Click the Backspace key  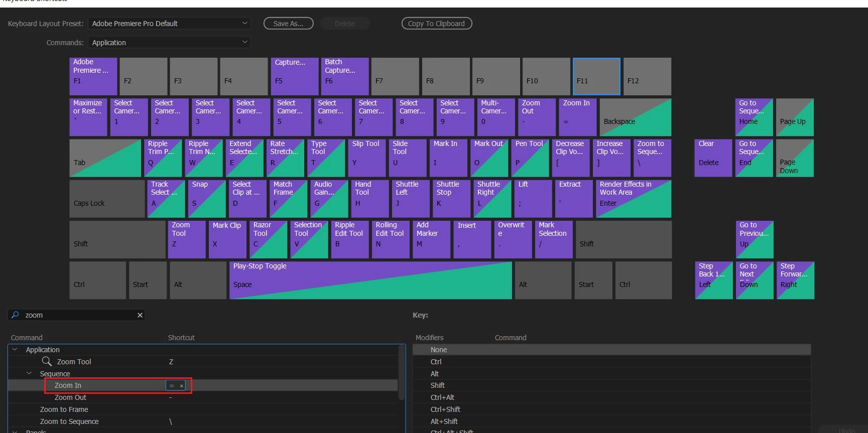tap(636, 117)
